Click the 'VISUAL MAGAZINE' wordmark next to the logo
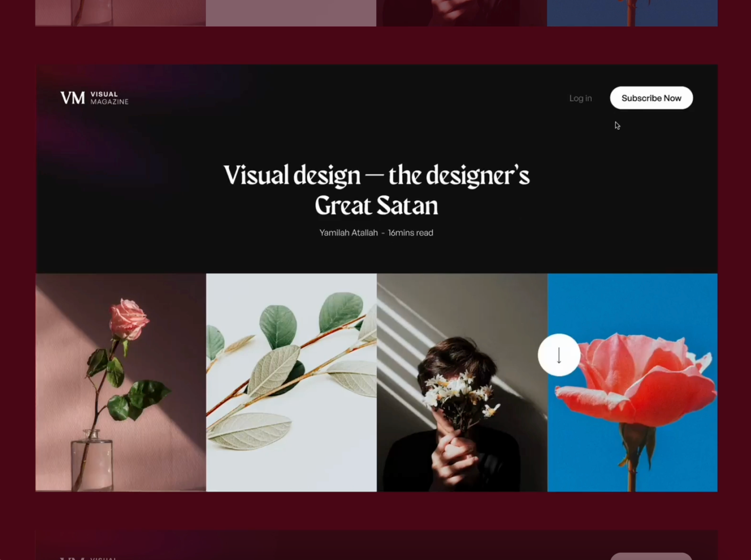Image resolution: width=751 pixels, height=560 pixels. coord(109,98)
